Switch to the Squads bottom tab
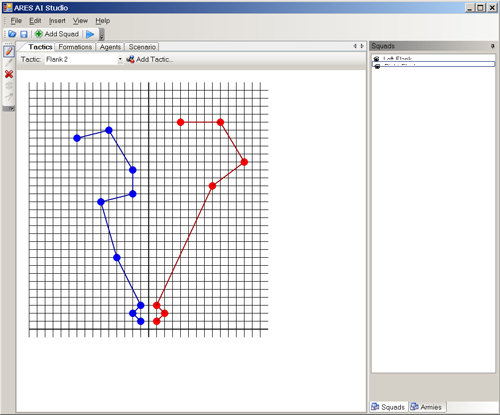 click(x=389, y=407)
